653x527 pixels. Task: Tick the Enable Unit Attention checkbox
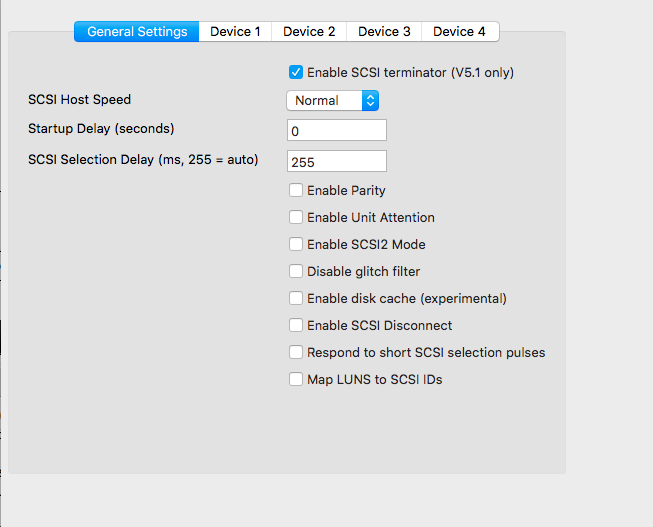point(296,217)
